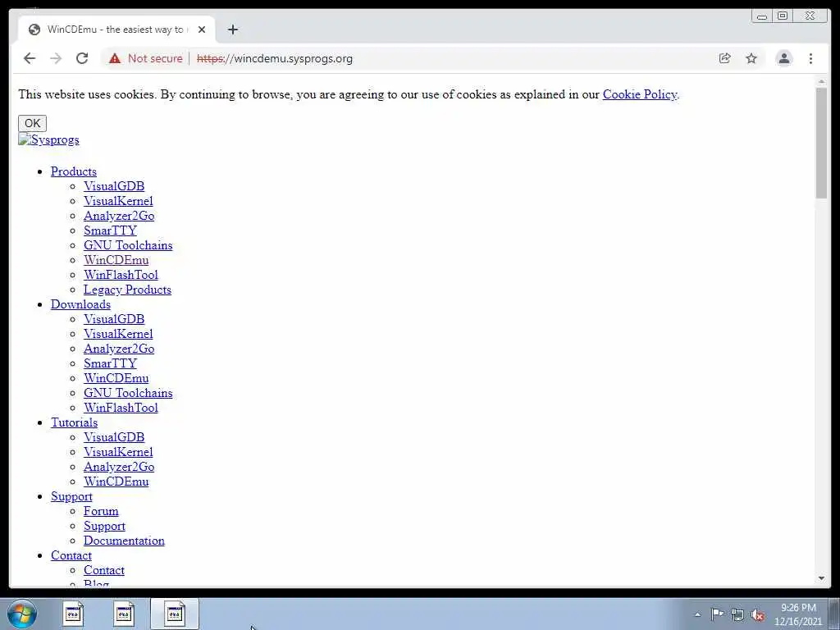
Task: Accept cookies with the OK button
Action: [x=32, y=123]
